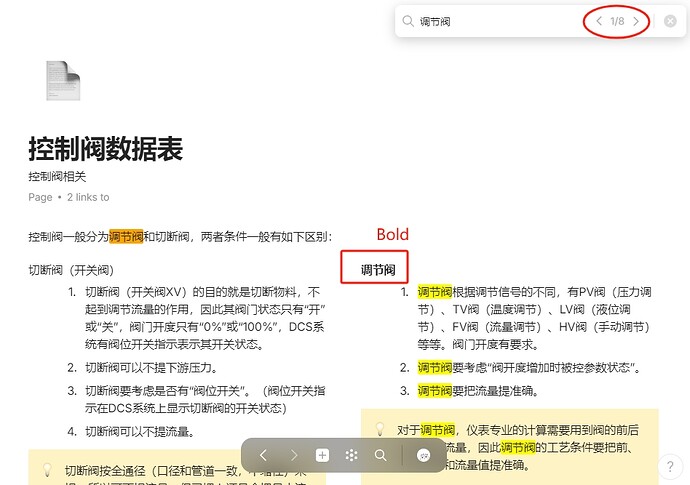Click list item 切断阀要考虑是否有阀位开关

click(x=205, y=399)
